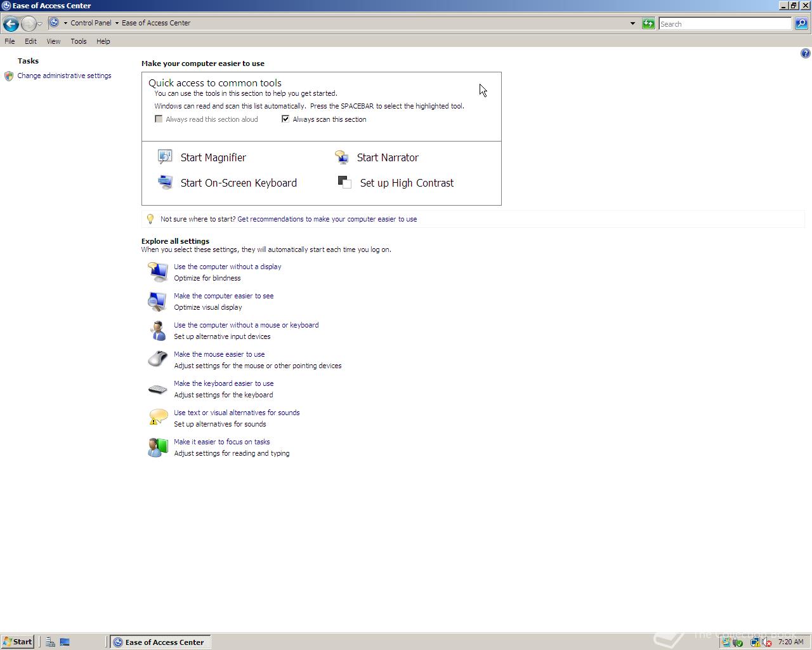Click the 7:20 AM system clock
This screenshot has height=650, width=812.
click(x=790, y=642)
